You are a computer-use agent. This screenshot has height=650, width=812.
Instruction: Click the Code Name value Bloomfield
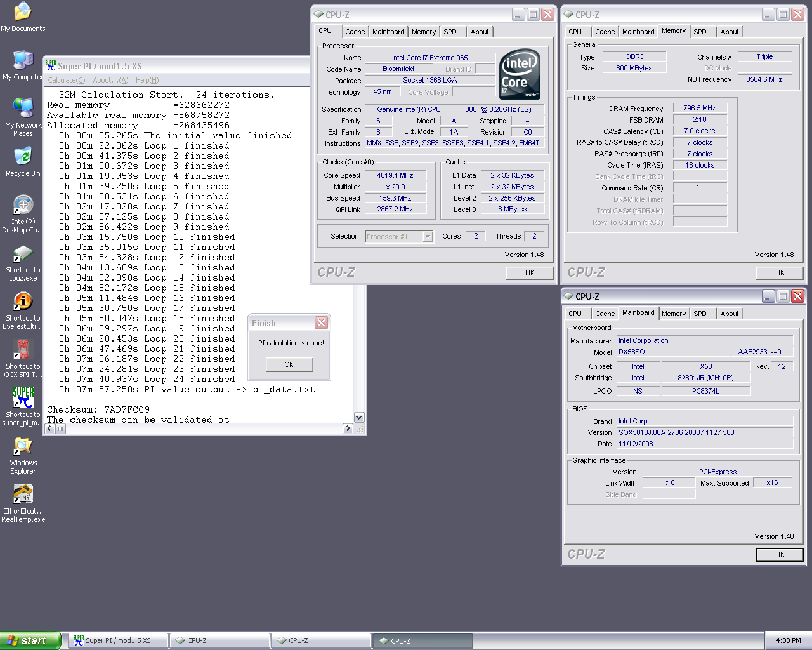(x=398, y=69)
